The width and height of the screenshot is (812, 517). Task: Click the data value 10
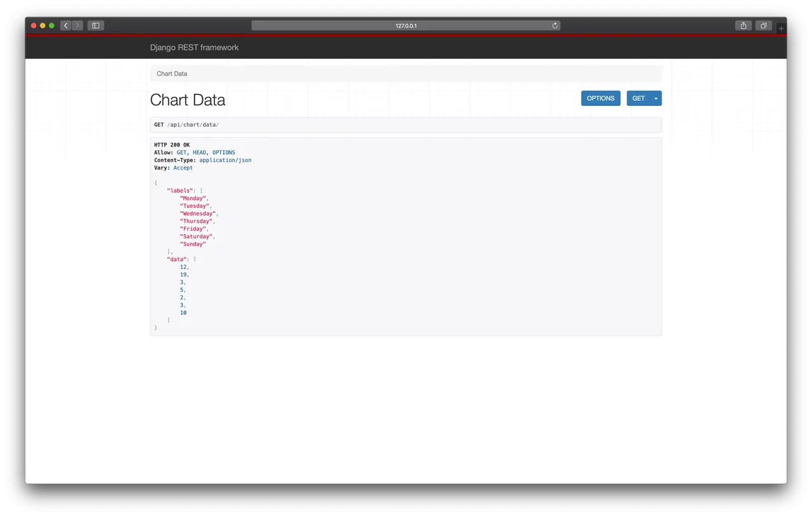click(183, 313)
